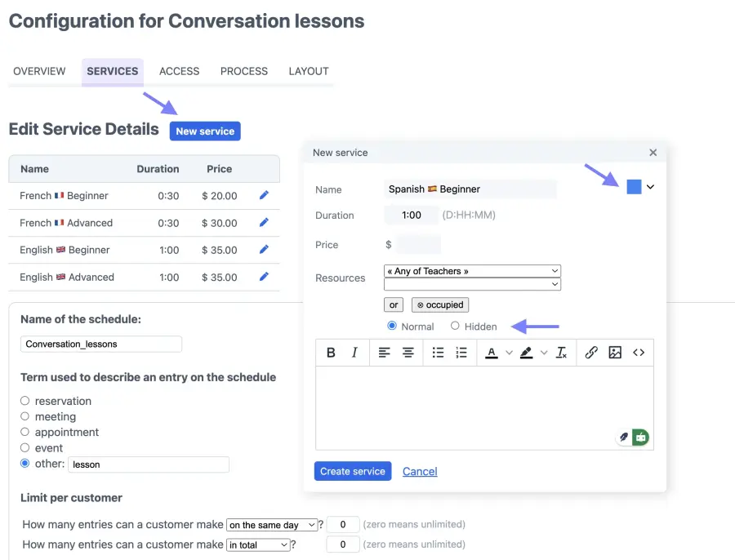Choose reservation as entry term
Viewport: 735px width, 560px height.
click(x=24, y=401)
